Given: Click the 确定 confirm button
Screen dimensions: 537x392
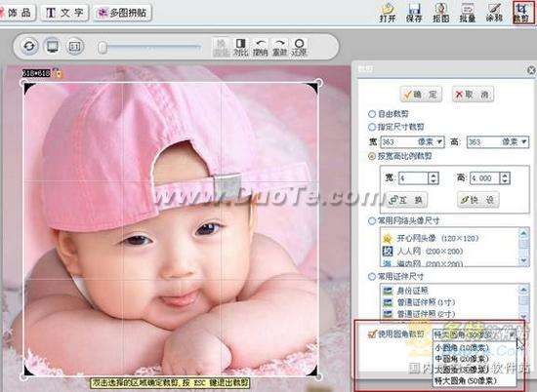Looking at the screenshot, I should [421, 94].
